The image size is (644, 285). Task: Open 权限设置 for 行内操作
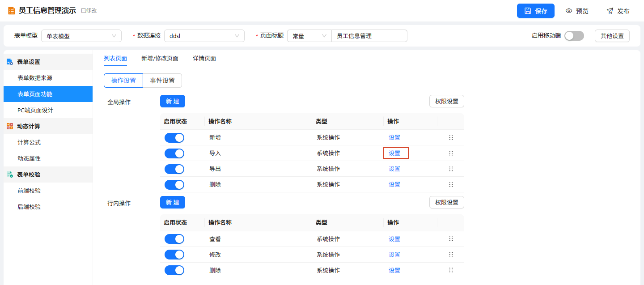click(447, 202)
